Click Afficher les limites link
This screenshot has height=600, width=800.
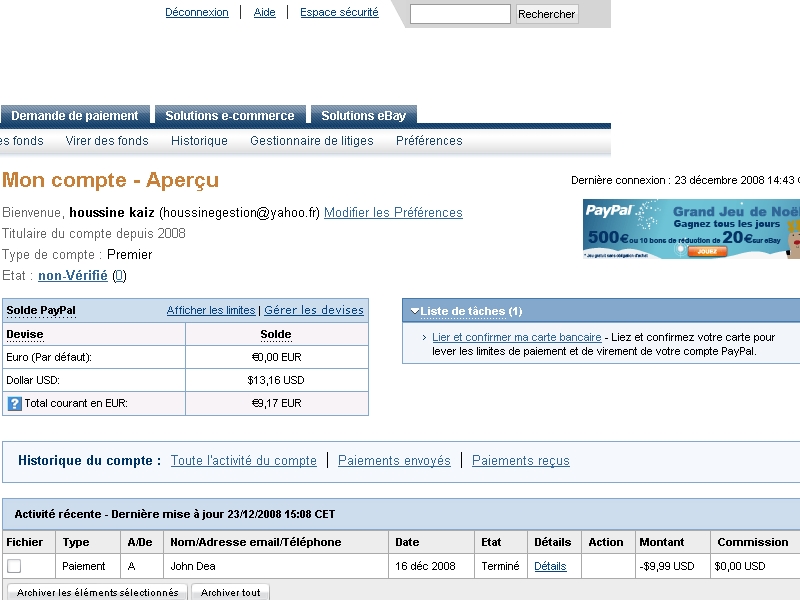point(211,310)
